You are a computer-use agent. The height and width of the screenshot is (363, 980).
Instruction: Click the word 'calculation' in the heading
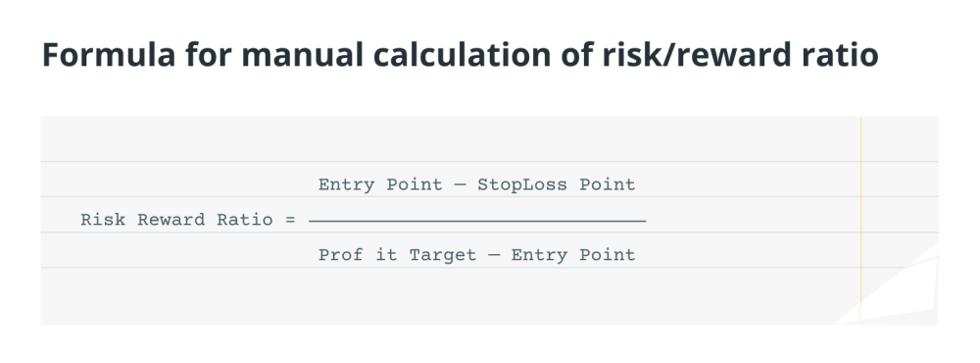[x=462, y=55]
